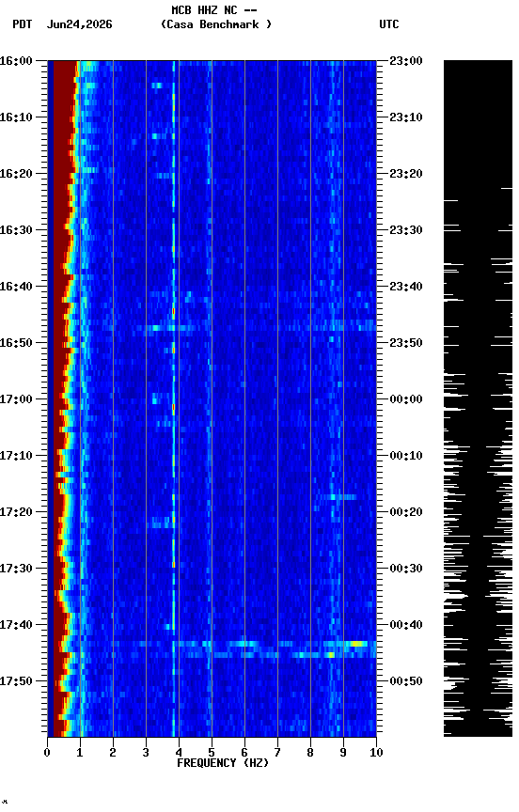Viewport: 519px width, 812px height.
Task: Click the '23:50' UTC time label
Action: pyautogui.click(x=406, y=343)
